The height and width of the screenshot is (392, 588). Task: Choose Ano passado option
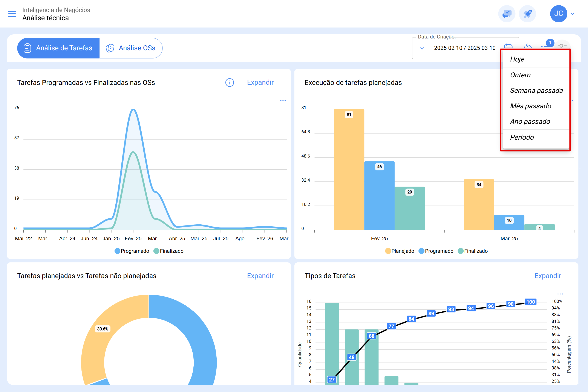click(x=536, y=121)
